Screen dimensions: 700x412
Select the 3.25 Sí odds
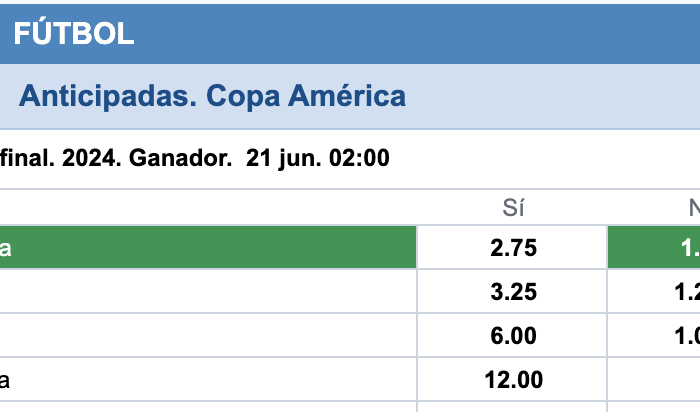(x=512, y=291)
